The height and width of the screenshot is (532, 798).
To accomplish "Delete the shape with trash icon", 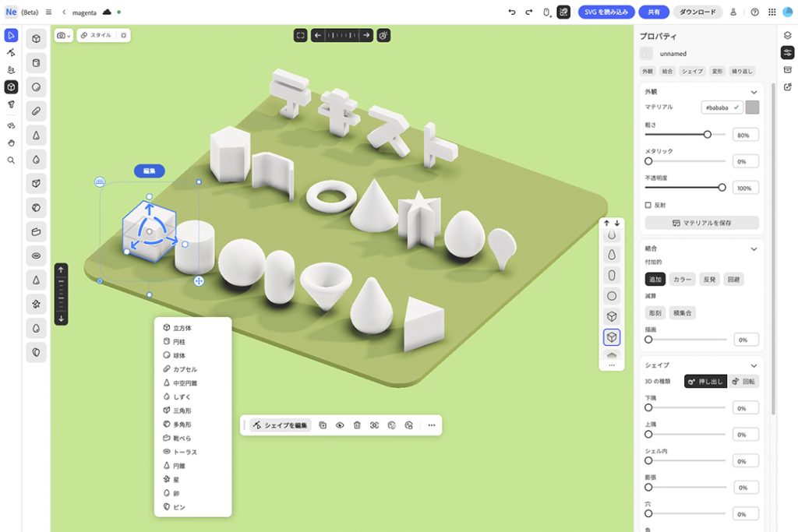I will pos(357,425).
